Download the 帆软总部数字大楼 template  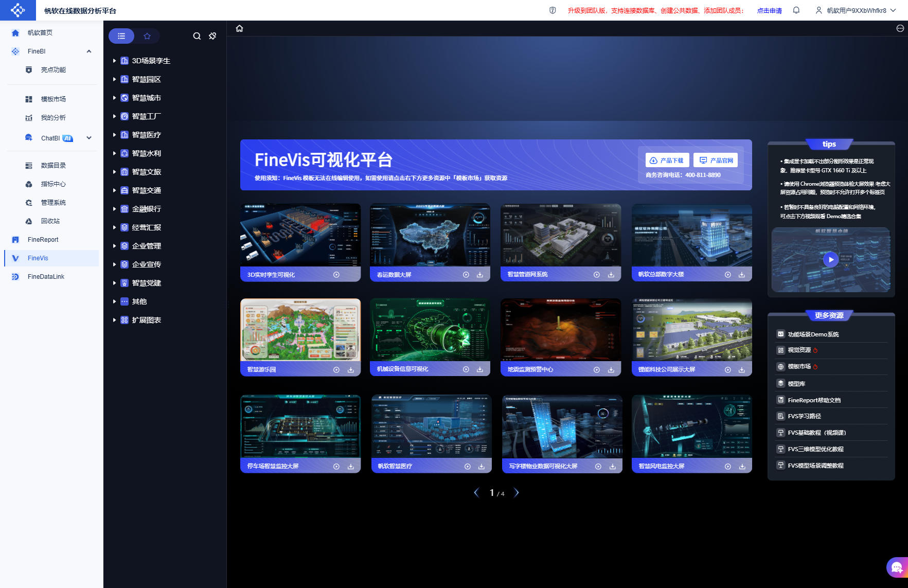[x=742, y=275]
